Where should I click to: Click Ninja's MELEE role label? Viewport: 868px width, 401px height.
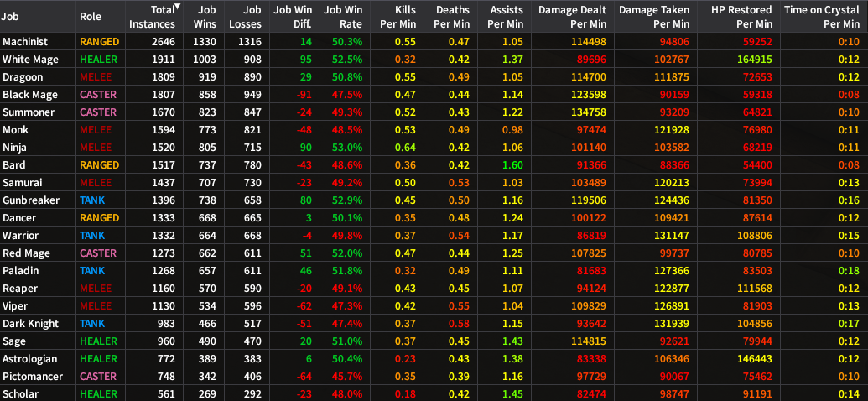tap(96, 148)
